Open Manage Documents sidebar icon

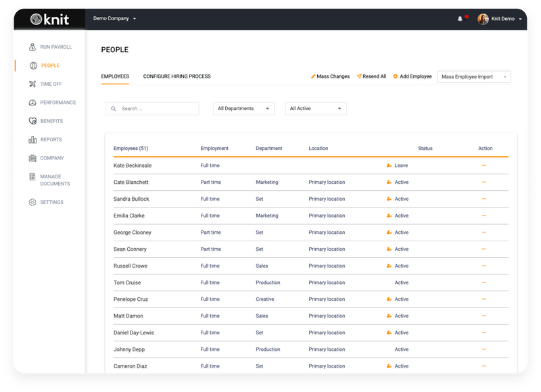31,176
